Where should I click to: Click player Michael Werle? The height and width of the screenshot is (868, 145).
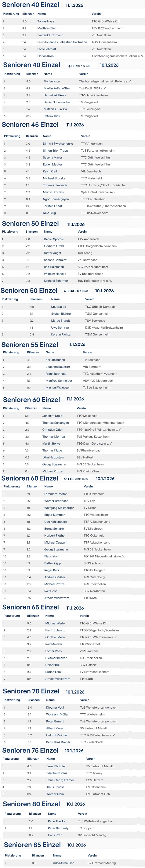pyautogui.click(x=55, y=623)
